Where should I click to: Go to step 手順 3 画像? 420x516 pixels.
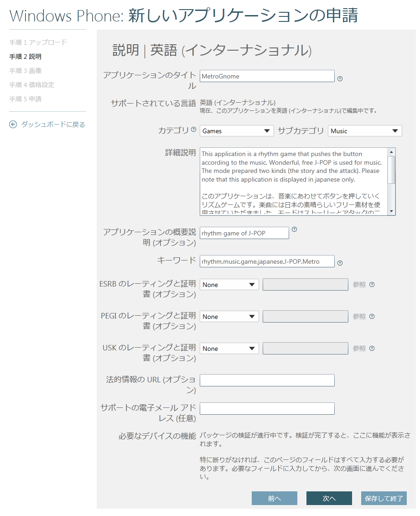(x=26, y=70)
